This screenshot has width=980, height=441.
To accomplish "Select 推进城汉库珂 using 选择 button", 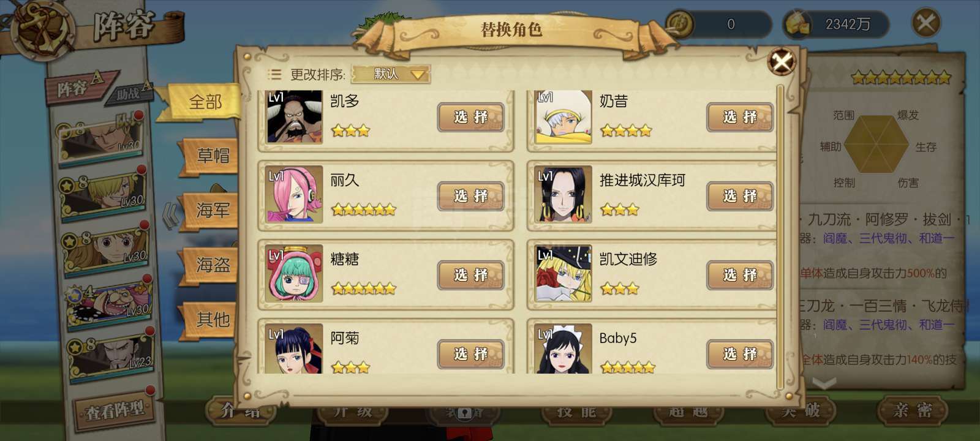I will (740, 196).
